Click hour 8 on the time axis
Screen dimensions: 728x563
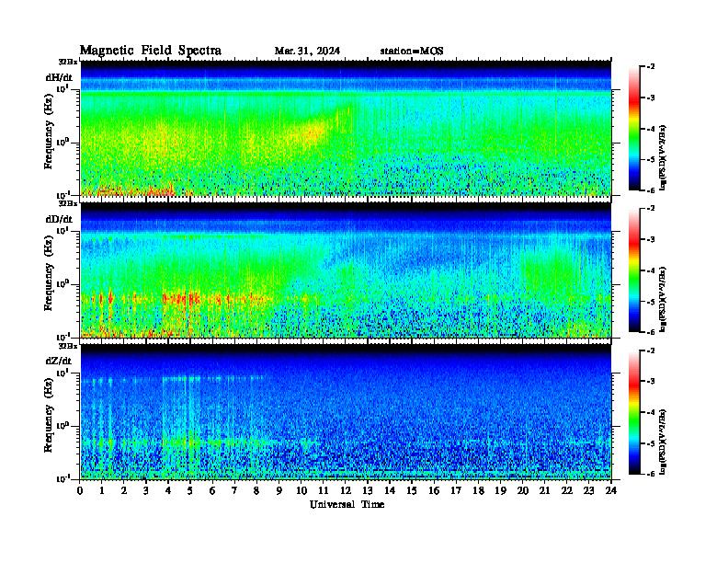256,491
